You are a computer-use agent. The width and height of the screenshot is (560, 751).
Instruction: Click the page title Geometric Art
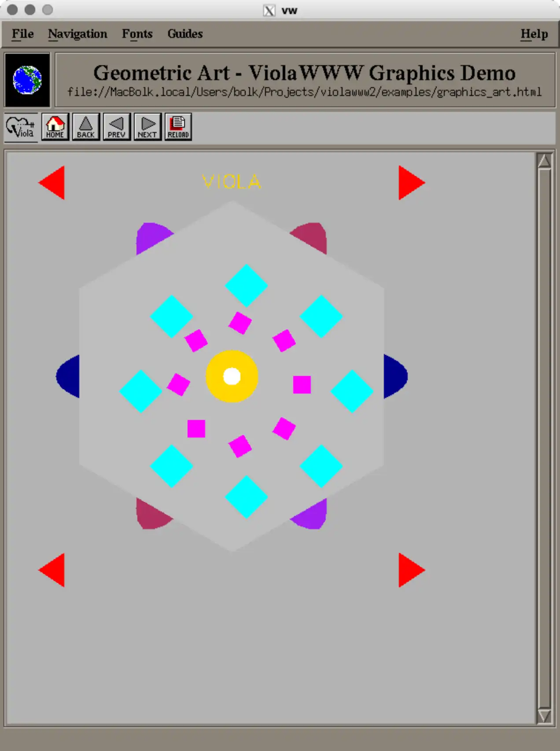tap(304, 73)
